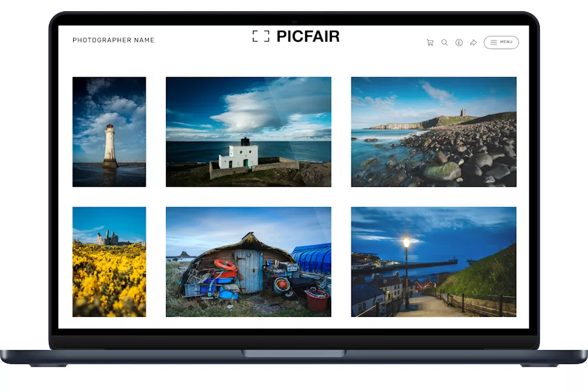Click the PHOTOGRAPHER NAME header text
The image size is (588, 392).
[x=113, y=41]
